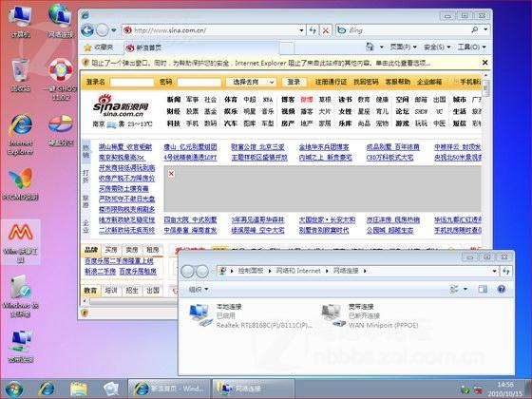Click the Bing search box
This screenshot has height=399, width=532.
(x=404, y=30)
